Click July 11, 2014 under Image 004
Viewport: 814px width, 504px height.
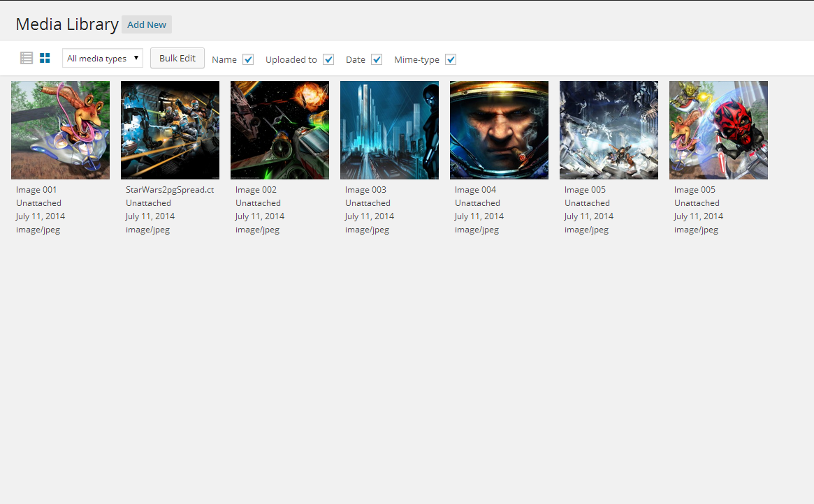click(x=479, y=216)
